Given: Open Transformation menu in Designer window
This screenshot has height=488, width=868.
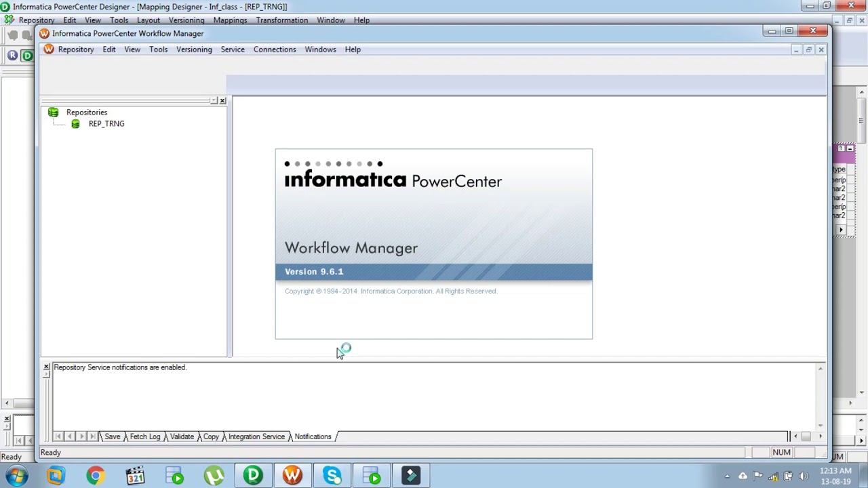Looking at the screenshot, I should click(x=282, y=20).
